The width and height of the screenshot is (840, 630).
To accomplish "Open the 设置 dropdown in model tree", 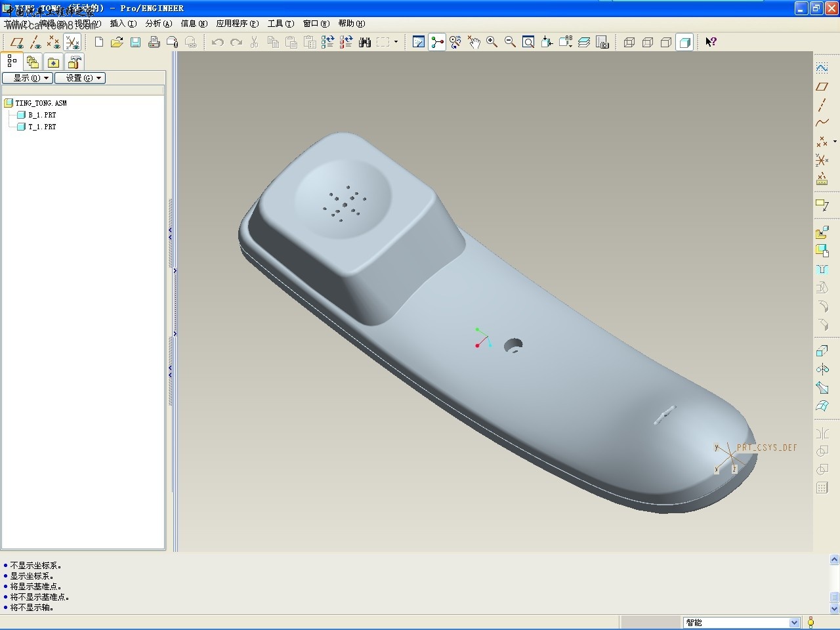I will [x=79, y=78].
